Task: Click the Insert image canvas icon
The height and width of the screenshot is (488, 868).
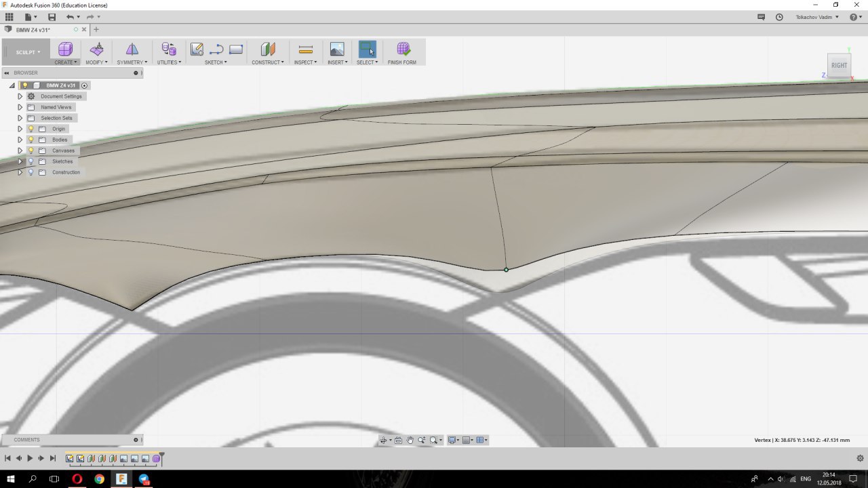Action: click(337, 49)
